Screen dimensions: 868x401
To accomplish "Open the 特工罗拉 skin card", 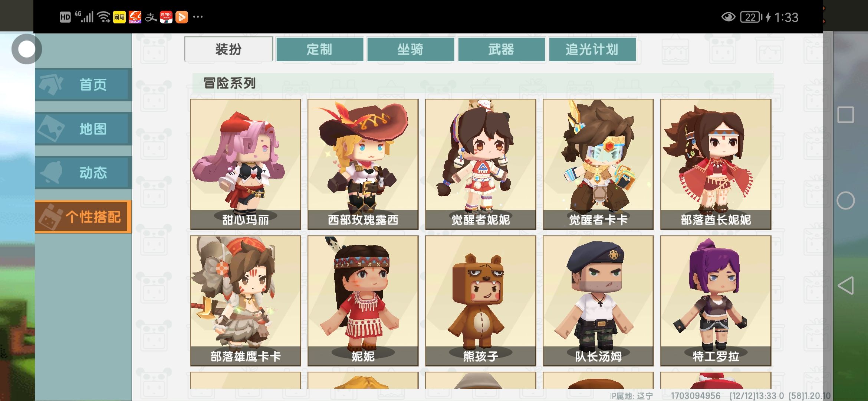I will (716, 301).
